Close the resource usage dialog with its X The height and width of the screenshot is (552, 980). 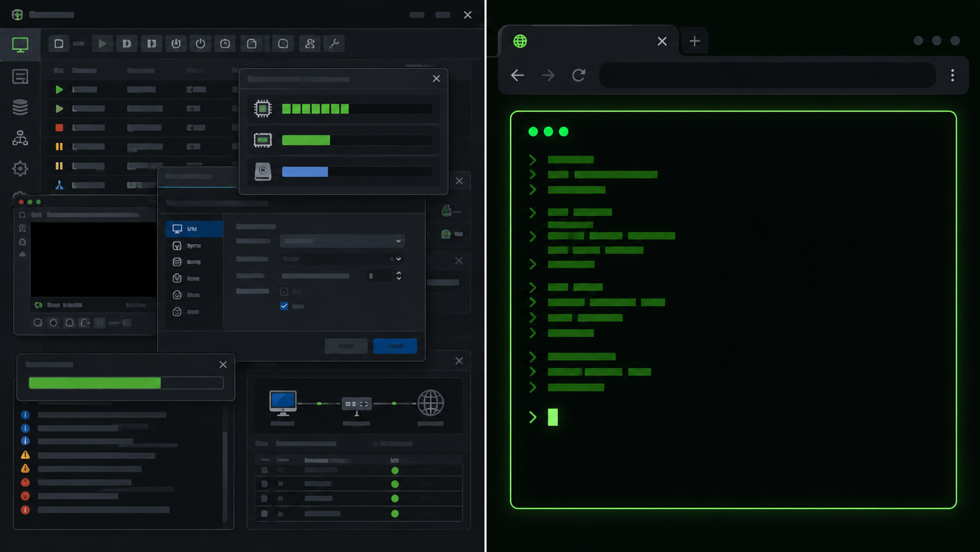[436, 78]
